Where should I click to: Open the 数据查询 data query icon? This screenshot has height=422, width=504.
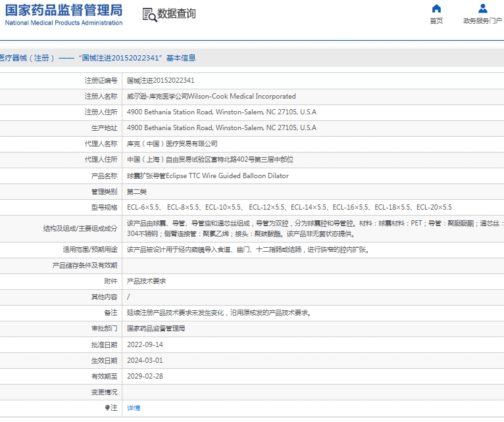[x=149, y=15]
